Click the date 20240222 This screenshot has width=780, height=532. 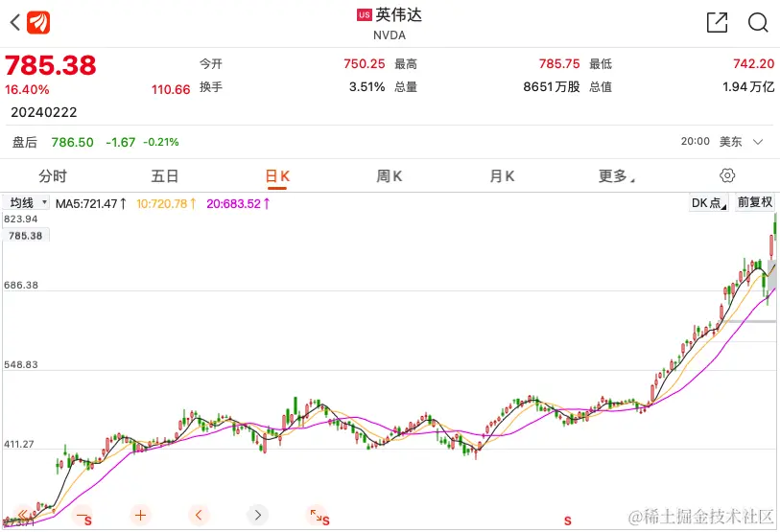coord(44,112)
